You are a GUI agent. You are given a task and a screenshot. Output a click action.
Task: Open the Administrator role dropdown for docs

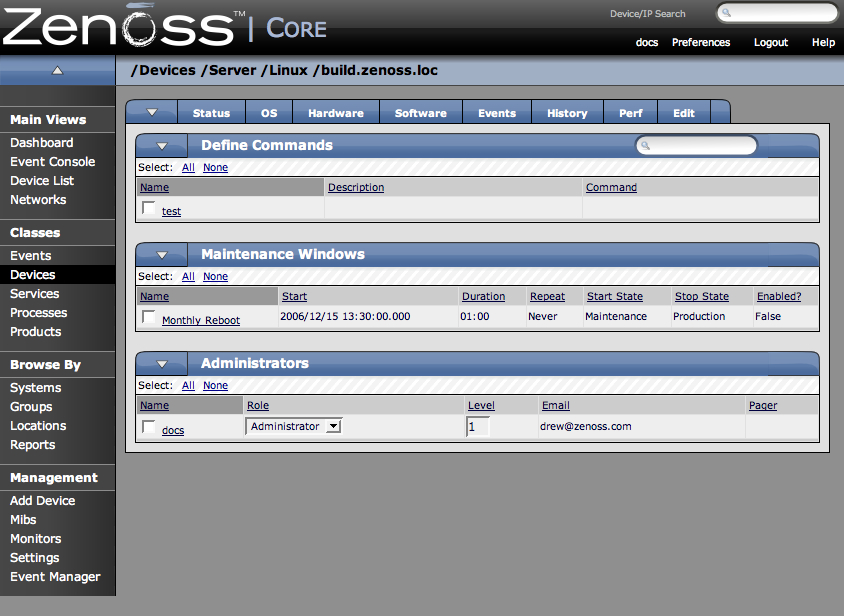click(x=294, y=426)
